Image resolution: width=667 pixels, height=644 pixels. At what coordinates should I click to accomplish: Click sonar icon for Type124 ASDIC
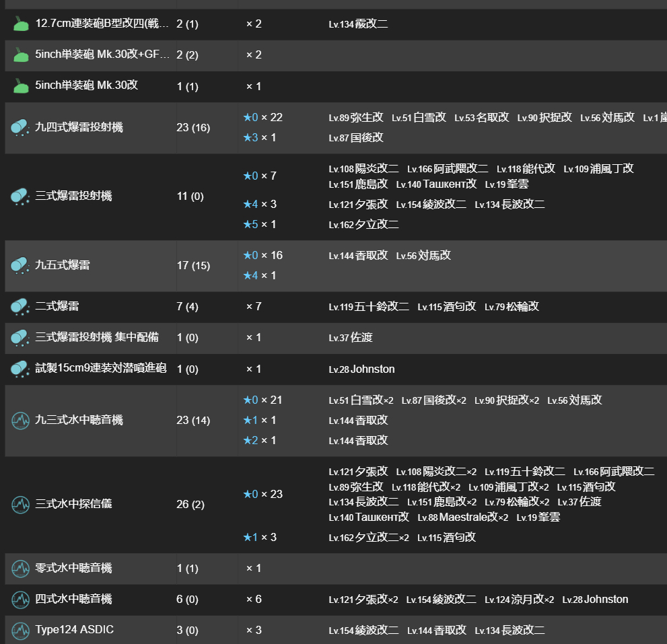[20, 631]
